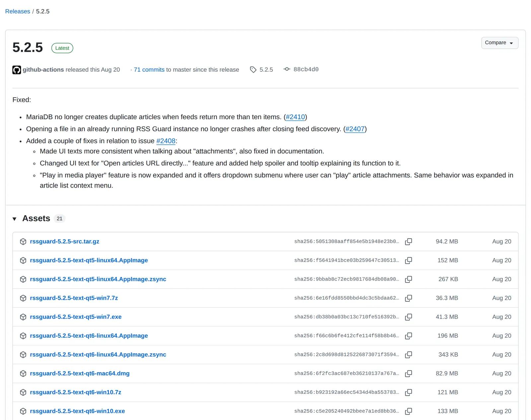Open the 71 commits link

click(149, 70)
